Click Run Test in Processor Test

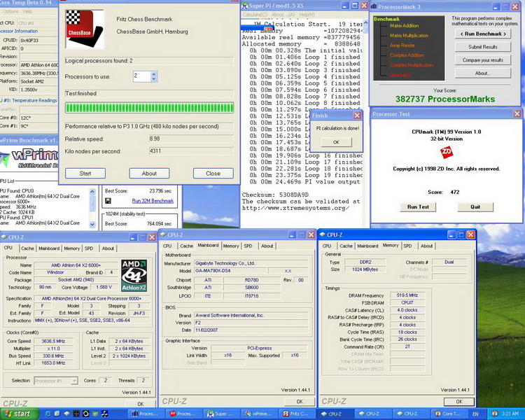[x=418, y=207]
